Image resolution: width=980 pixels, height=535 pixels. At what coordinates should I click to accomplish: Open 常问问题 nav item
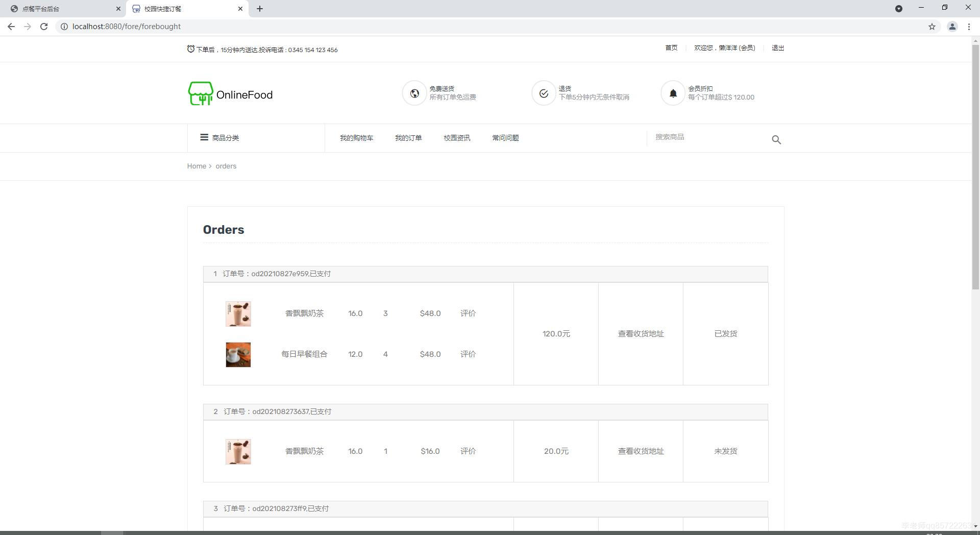click(505, 138)
